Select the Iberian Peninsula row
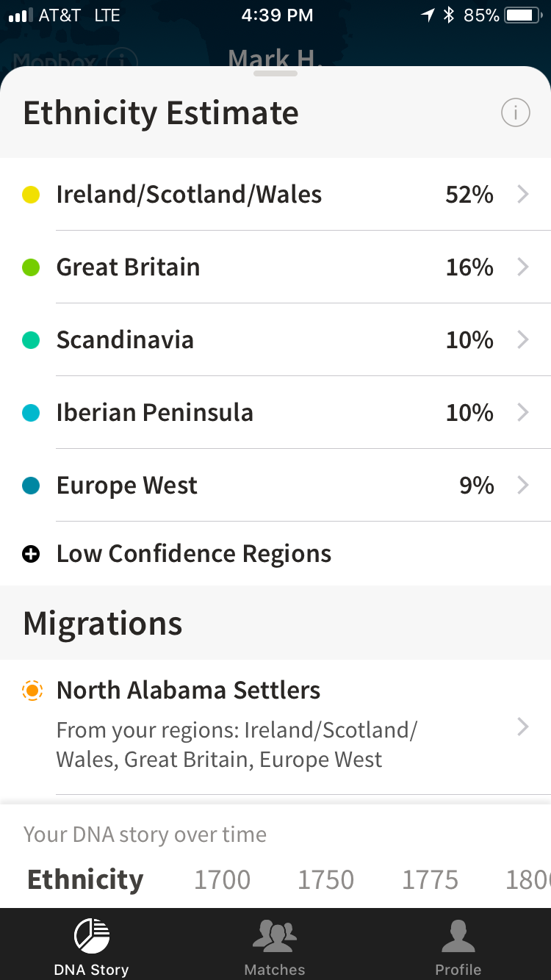This screenshot has height=980, width=551. [275, 413]
